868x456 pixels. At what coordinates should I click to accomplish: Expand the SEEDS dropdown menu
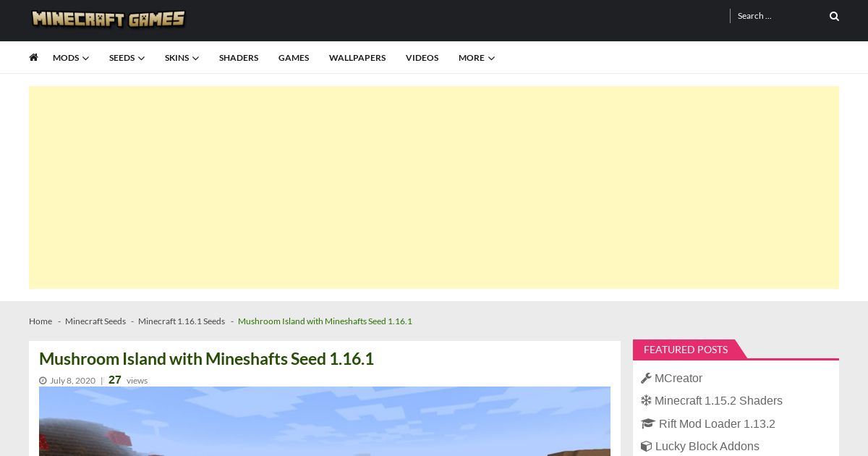click(x=127, y=58)
